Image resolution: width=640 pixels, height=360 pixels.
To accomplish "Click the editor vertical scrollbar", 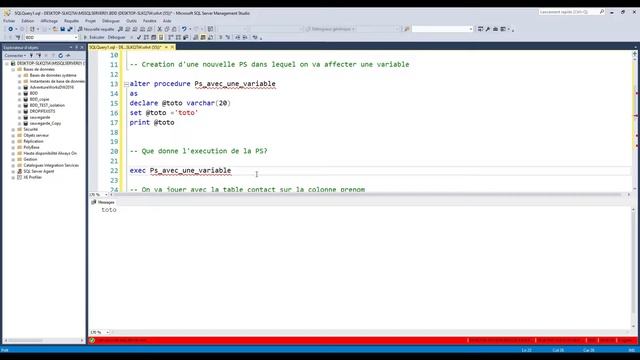I will pos(635,120).
